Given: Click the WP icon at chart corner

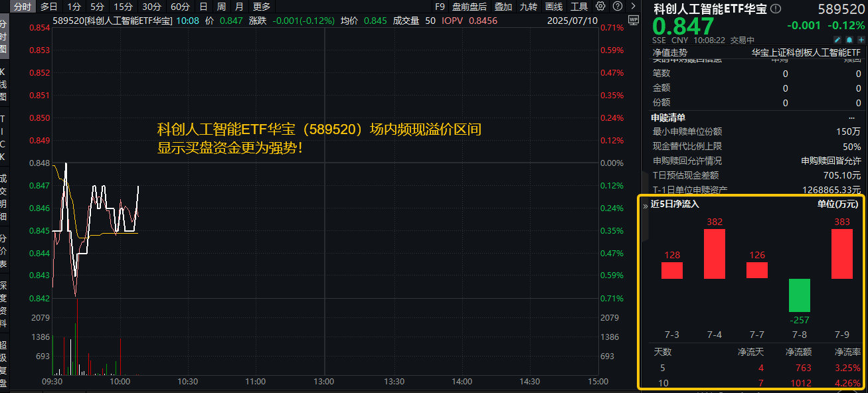Looking at the screenshot, I should 632,19.
